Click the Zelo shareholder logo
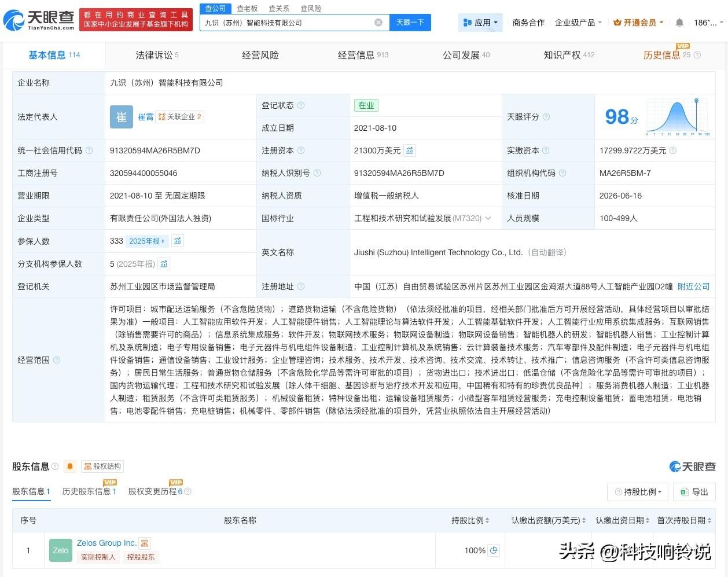The image size is (728, 577). click(x=61, y=550)
